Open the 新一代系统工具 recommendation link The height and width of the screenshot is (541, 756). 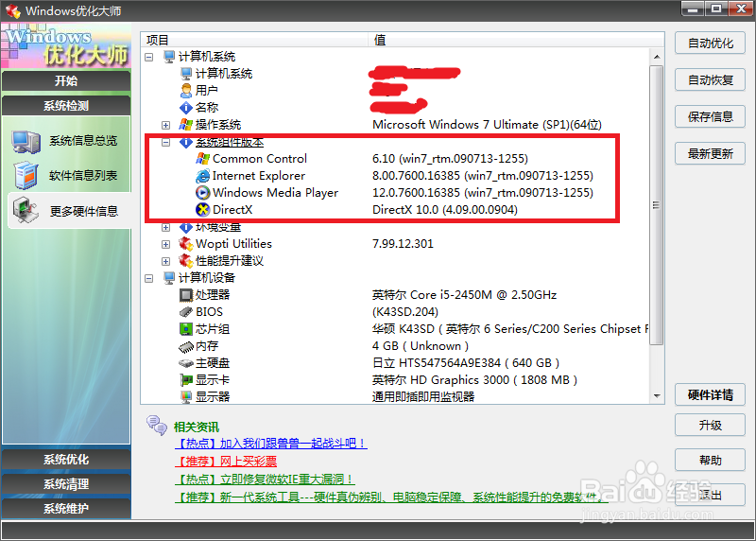(x=391, y=497)
